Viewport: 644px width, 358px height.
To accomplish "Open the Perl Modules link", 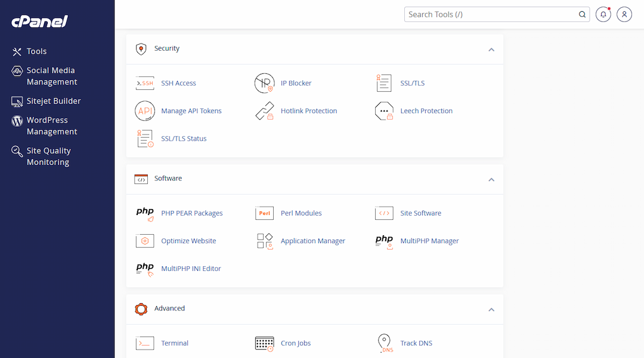I will click(301, 213).
